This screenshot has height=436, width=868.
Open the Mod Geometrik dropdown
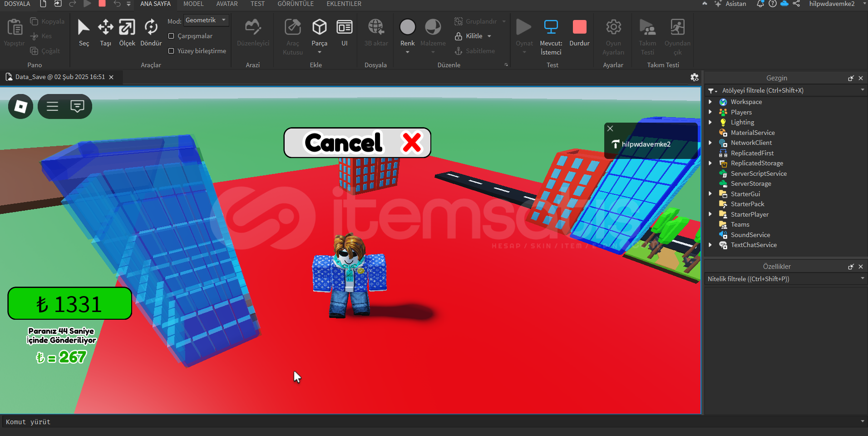point(206,20)
